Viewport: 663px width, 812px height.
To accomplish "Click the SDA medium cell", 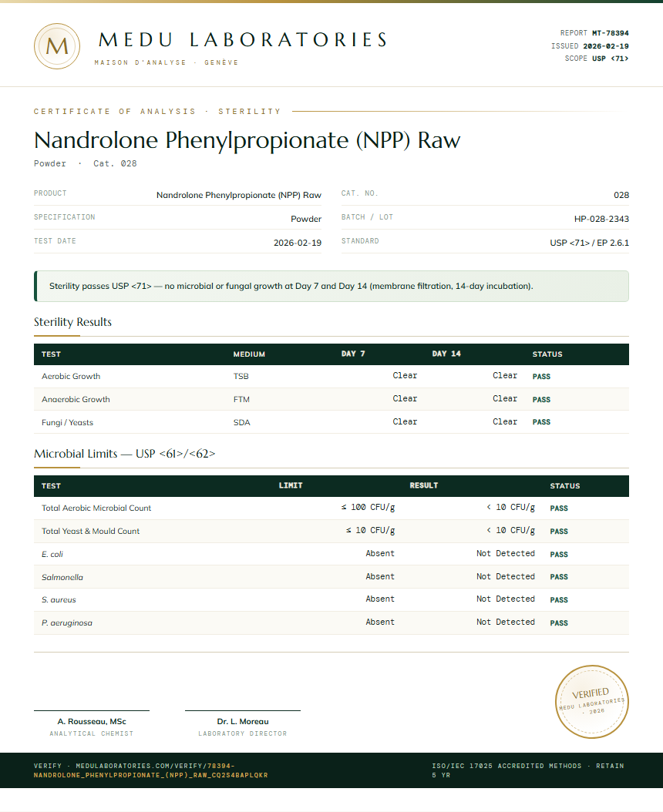I will [241, 423].
